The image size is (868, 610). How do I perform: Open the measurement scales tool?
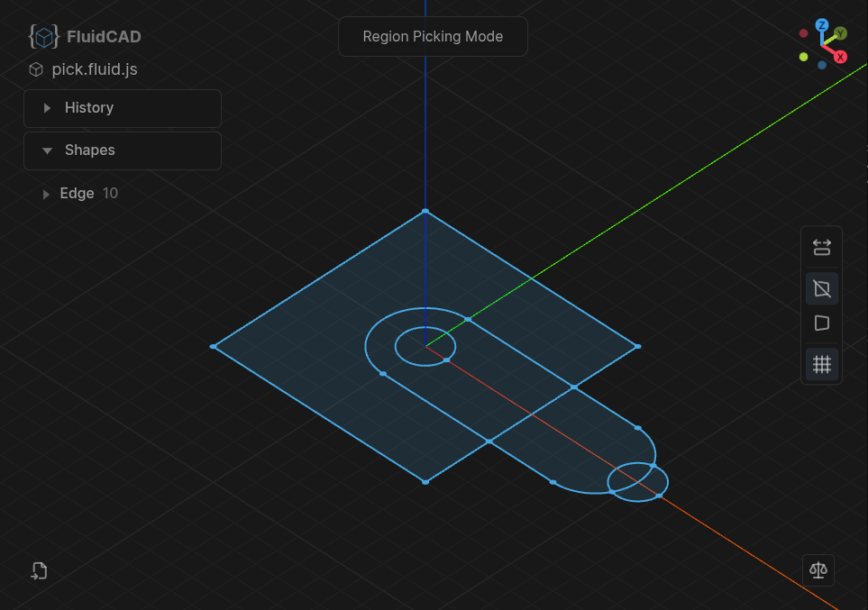pos(818,569)
